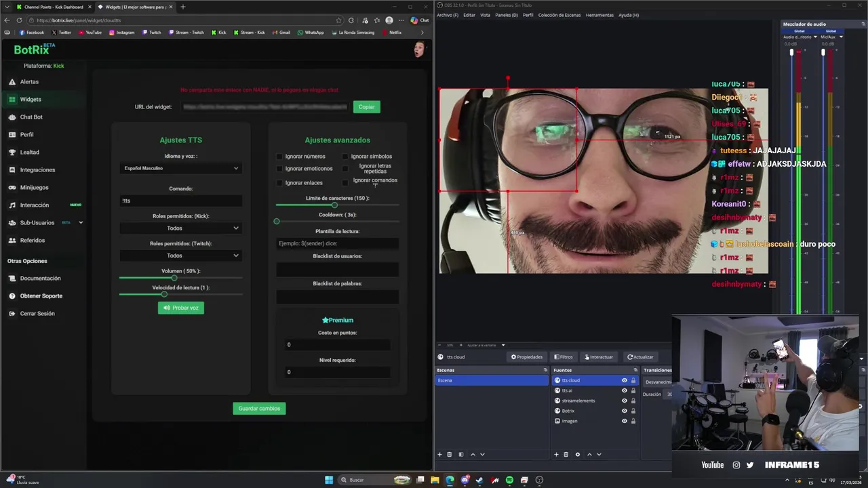Viewport: 868px width, 488px height.
Task: Adjust the Volumen slider
Action: (x=181, y=278)
